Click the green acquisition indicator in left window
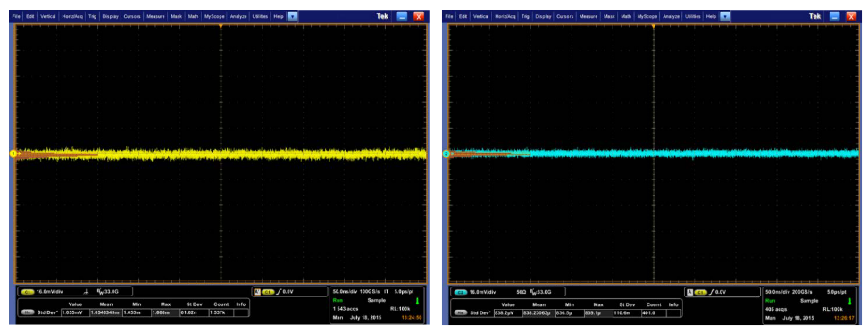Viewport: 868px width, 333px height. [x=417, y=302]
